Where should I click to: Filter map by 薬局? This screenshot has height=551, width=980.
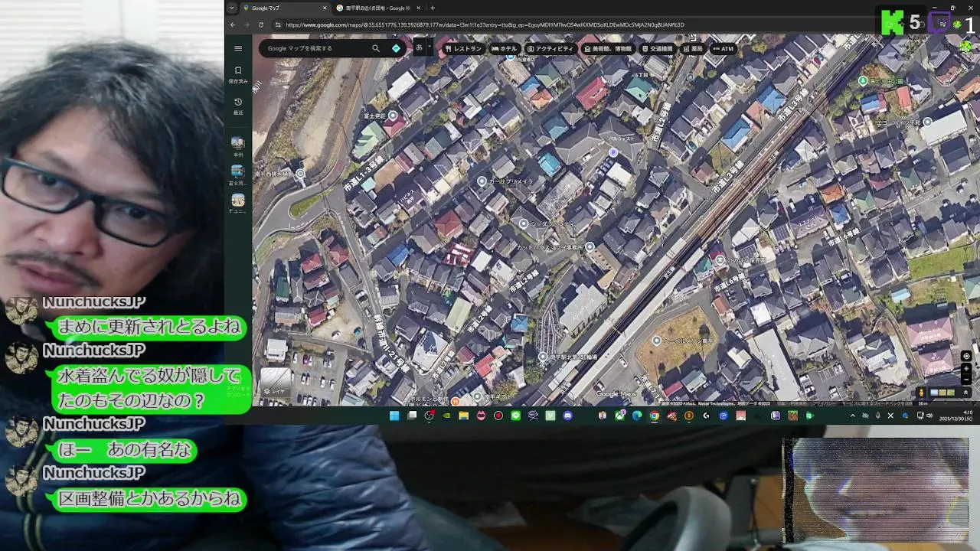693,49
